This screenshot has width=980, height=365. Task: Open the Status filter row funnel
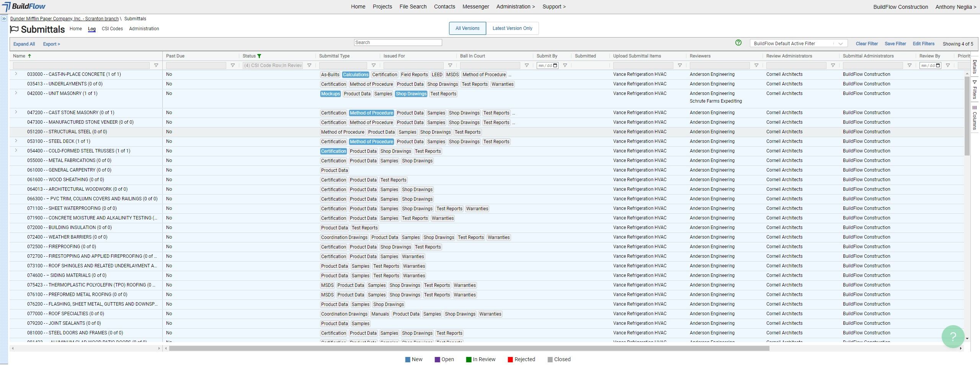click(x=309, y=65)
